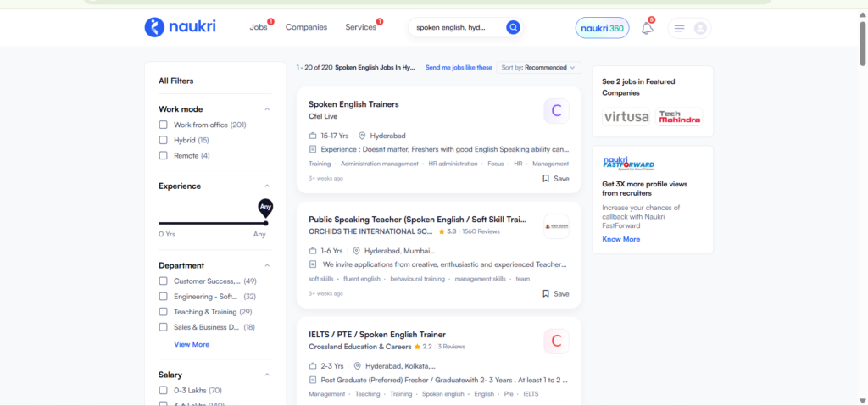Image resolution: width=868 pixels, height=406 pixels.
Task: Open the Tech Mahindra featured company logo
Action: point(679,117)
